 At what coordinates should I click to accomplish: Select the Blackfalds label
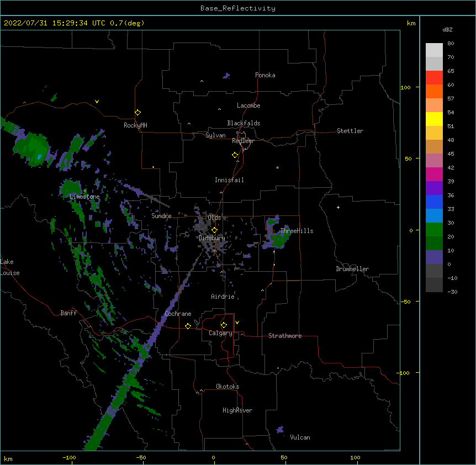[244, 123]
